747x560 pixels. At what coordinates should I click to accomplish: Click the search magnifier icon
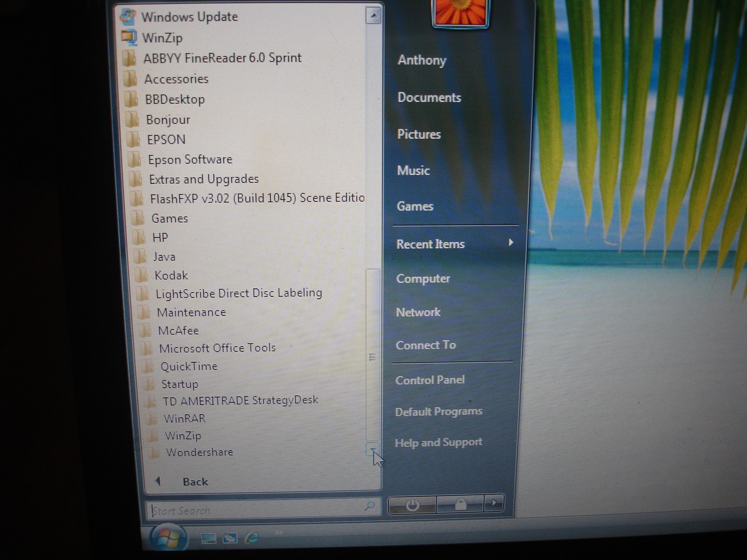369,506
